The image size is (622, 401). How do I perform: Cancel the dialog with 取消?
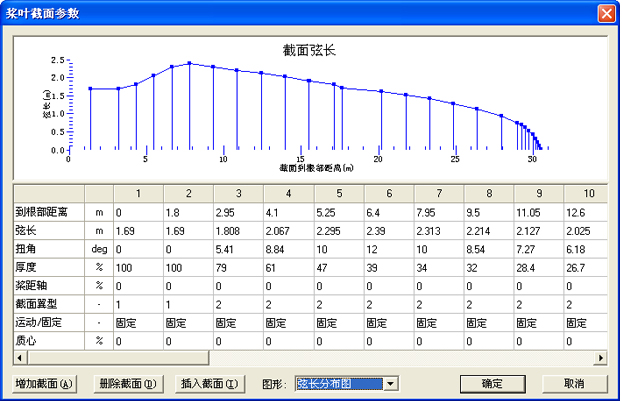(x=573, y=384)
